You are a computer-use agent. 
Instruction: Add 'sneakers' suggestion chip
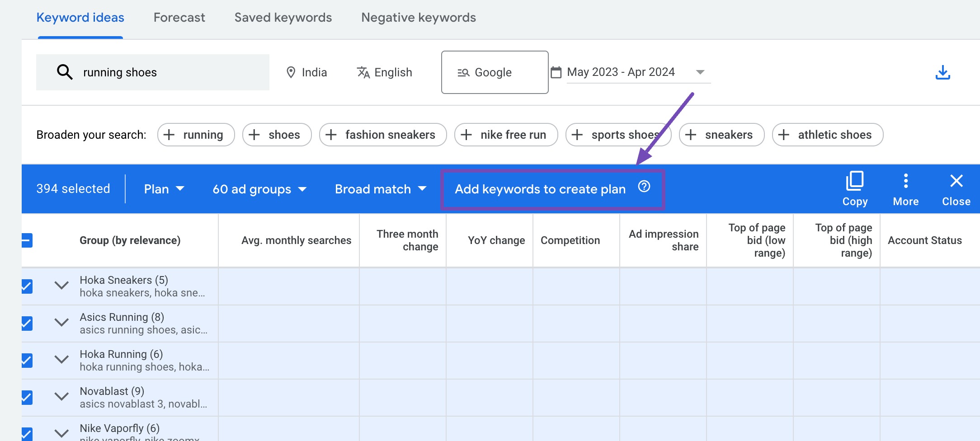tap(722, 135)
